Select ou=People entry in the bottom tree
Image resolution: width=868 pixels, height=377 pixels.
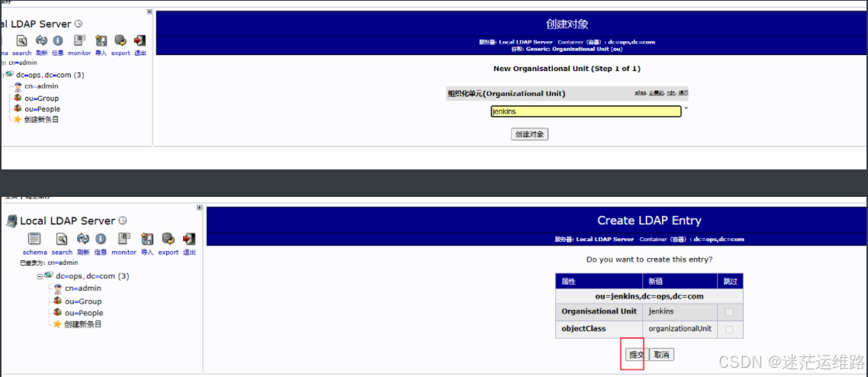(x=84, y=314)
